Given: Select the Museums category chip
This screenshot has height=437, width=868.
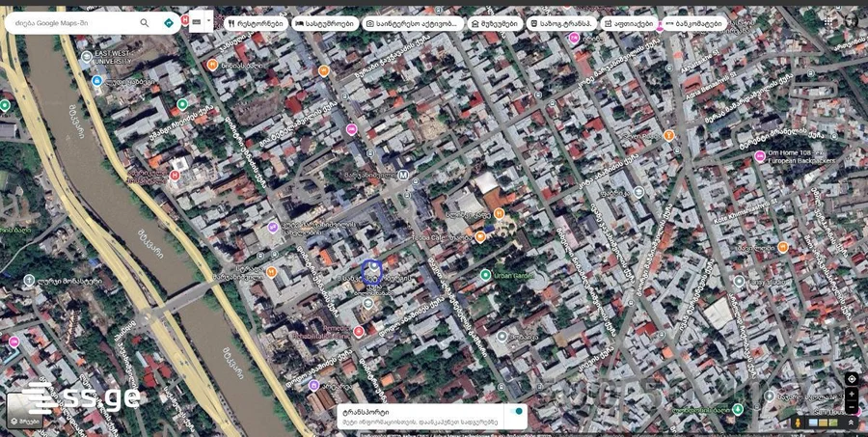Looking at the screenshot, I should pyautogui.click(x=496, y=23).
